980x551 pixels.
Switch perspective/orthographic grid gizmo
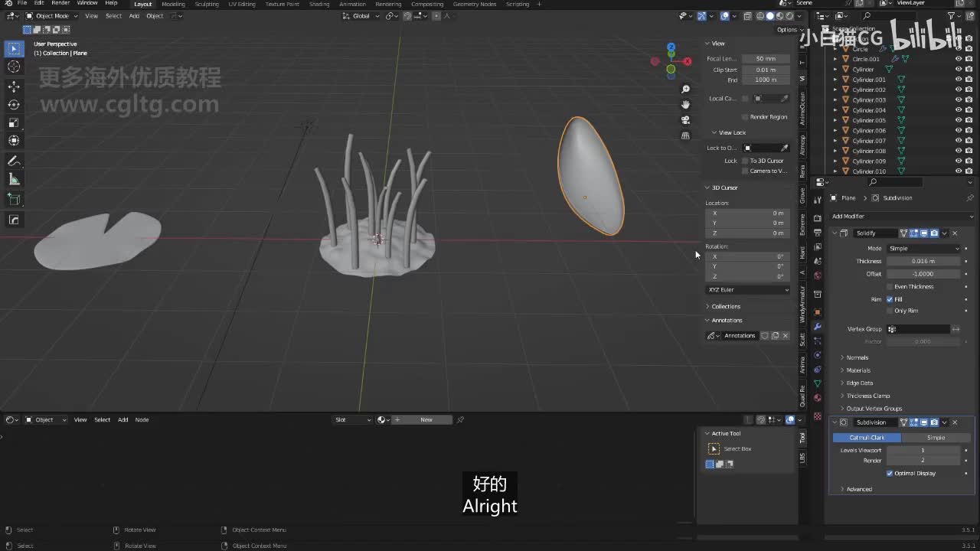[685, 135]
